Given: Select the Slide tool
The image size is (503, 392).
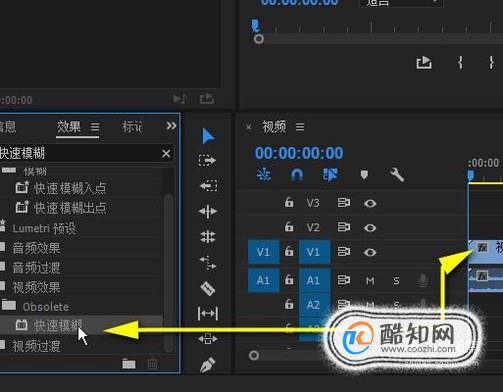Looking at the screenshot, I should pos(208,339).
